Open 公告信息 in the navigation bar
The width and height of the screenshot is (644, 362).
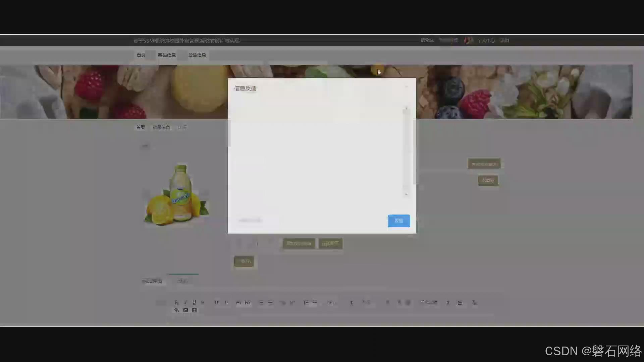click(x=197, y=55)
